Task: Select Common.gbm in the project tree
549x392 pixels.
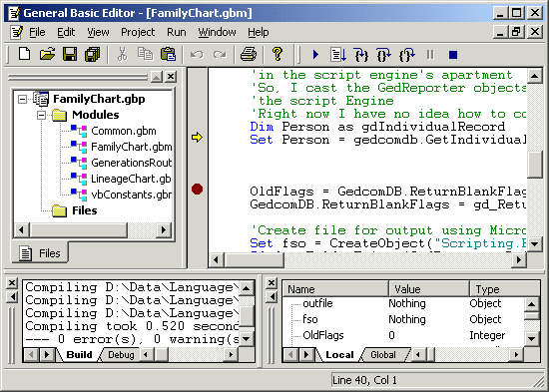Action: 123,131
